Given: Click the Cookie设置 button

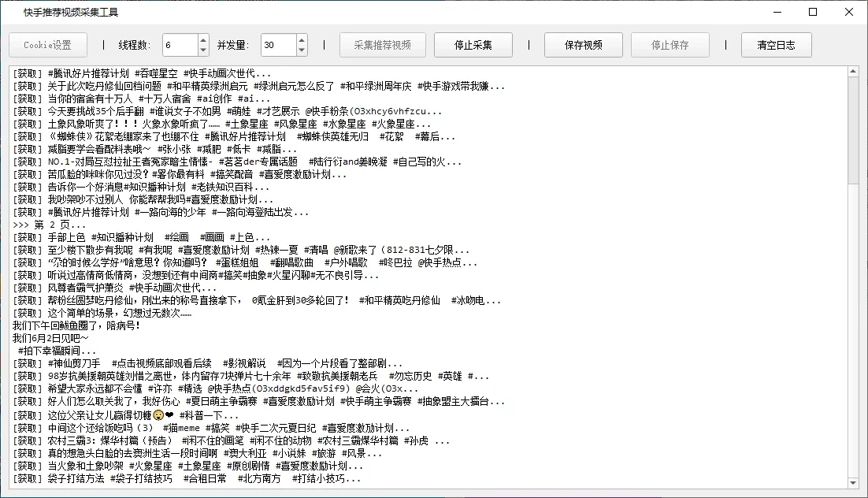Looking at the screenshot, I should point(47,45).
